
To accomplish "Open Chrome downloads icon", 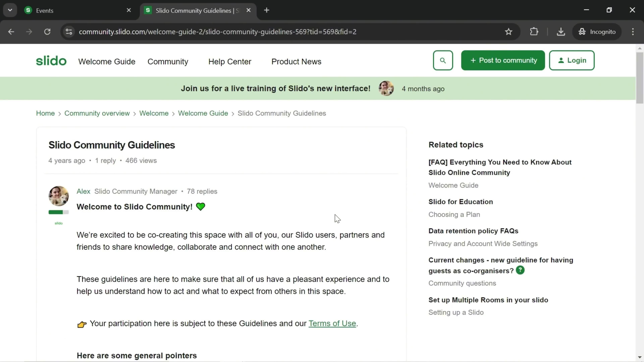I will (561, 32).
